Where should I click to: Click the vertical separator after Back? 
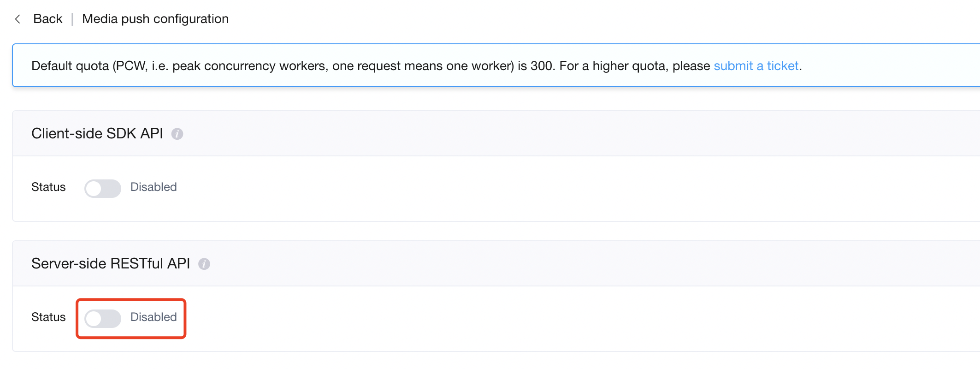click(72, 19)
